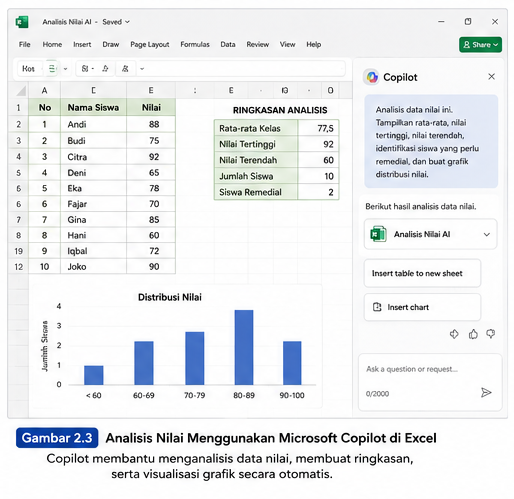Screen dimensions: 514x499
Task: Click the copy response icon
Action: tap(454, 334)
